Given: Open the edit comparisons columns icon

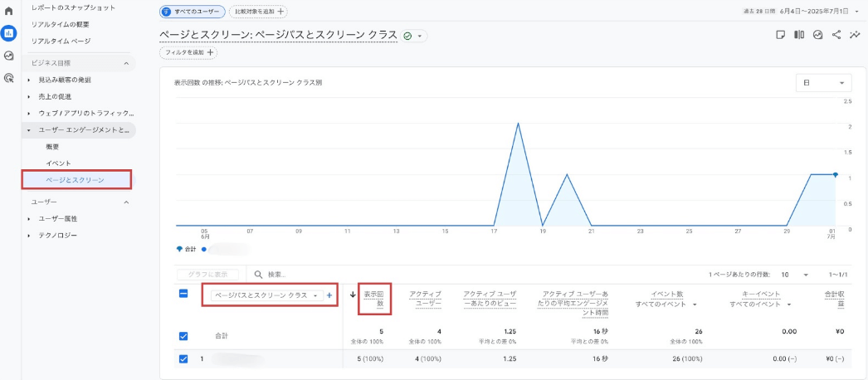Looking at the screenshot, I should (x=799, y=35).
